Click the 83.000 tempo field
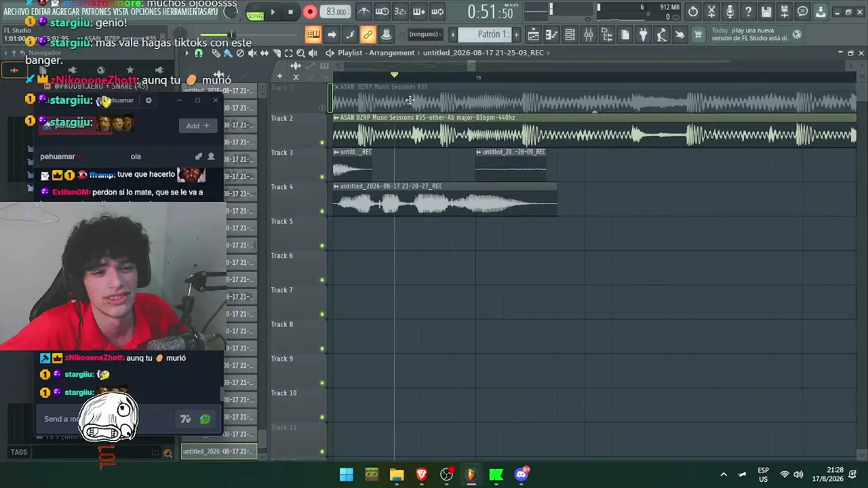Viewport: 868px width, 488px height. point(336,12)
